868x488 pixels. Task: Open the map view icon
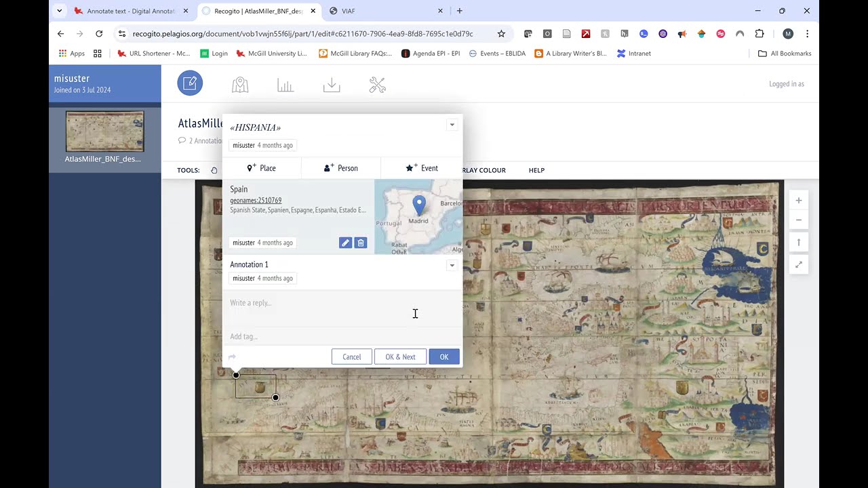click(240, 85)
